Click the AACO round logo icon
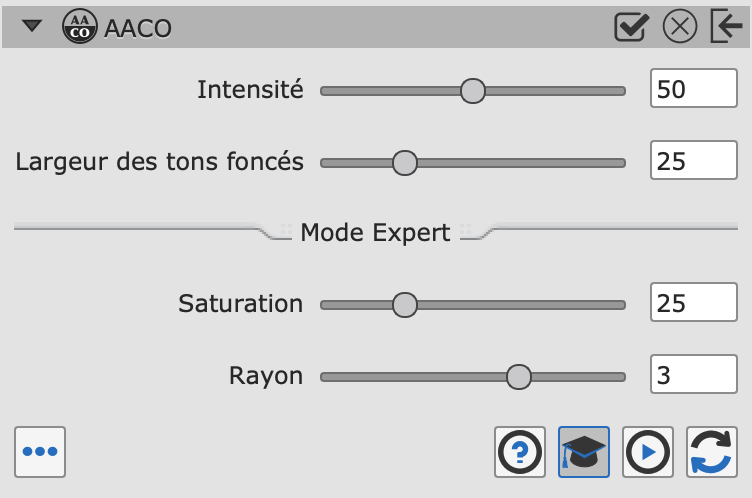752x498 pixels. click(80, 26)
